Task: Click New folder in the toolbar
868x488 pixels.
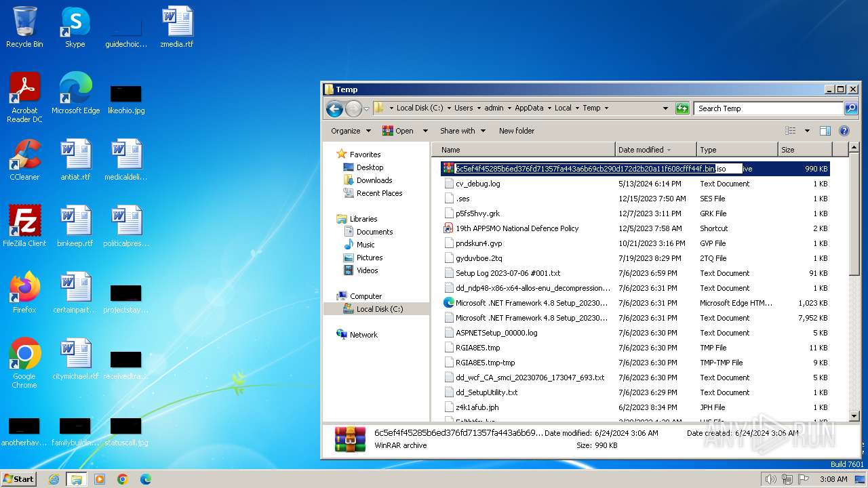Action: (x=517, y=131)
